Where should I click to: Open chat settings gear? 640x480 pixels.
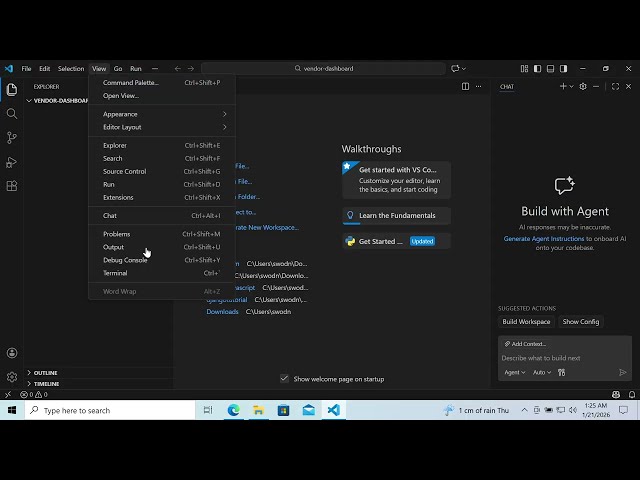(x=583, y=87)
